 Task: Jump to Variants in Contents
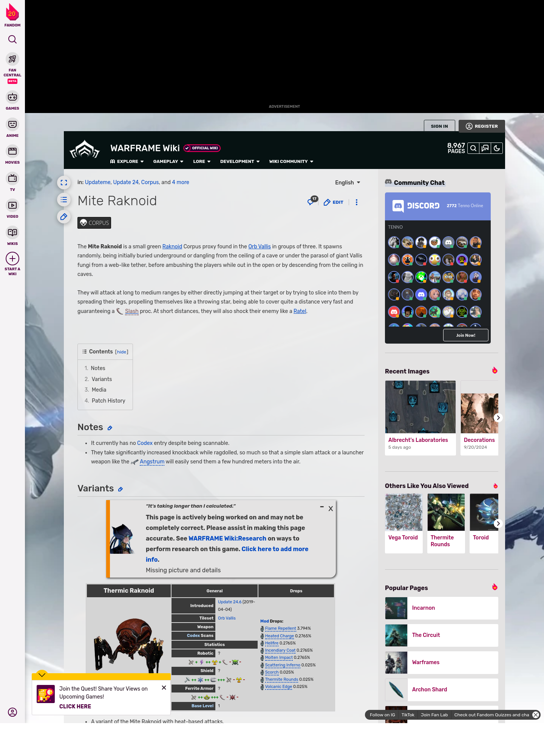point(102,379)
